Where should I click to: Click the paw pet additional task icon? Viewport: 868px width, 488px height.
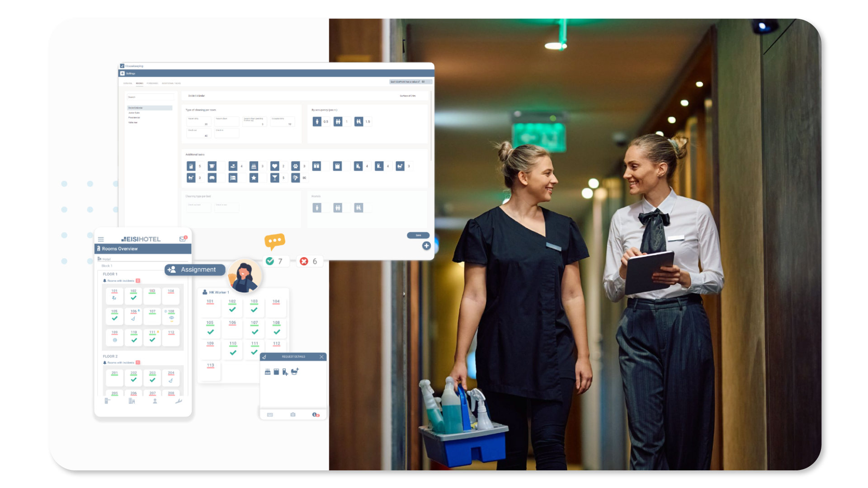click(x=295, y=166)
